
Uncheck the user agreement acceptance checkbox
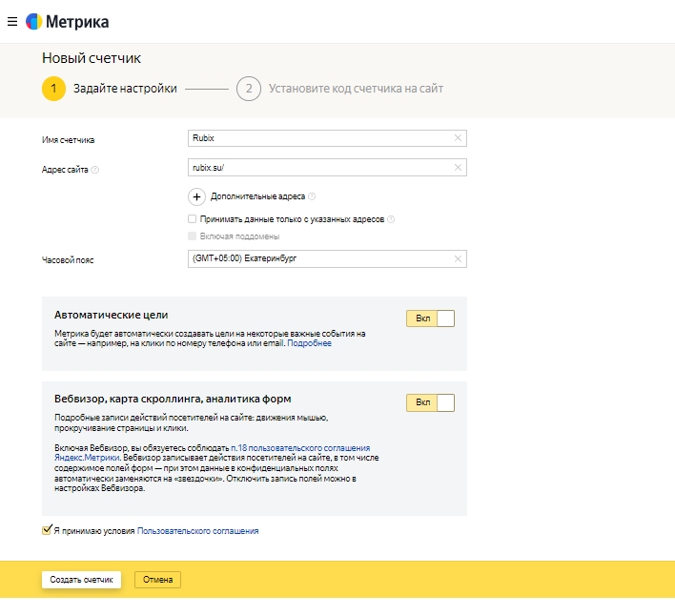pyautogui.click(x=47, y=530)
